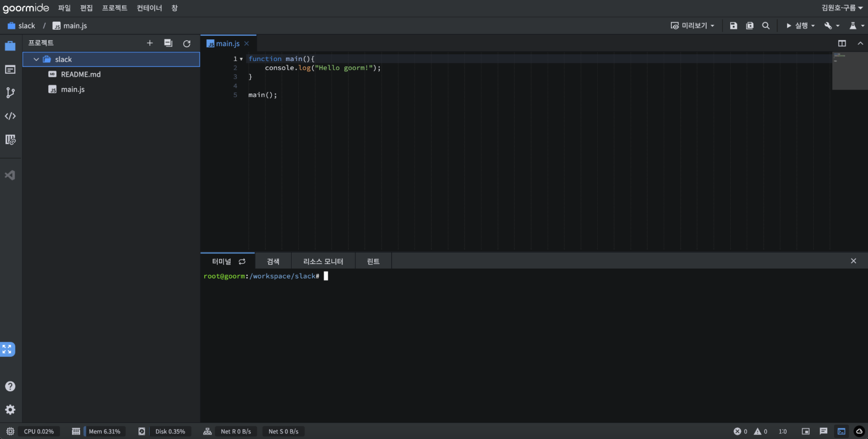868x439 pixels.
Task: Open the help question mark icon
Action: click(x=10, y=386)
